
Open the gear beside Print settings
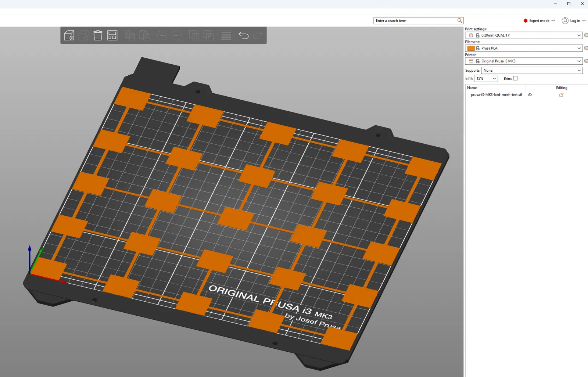click(586, 35)
